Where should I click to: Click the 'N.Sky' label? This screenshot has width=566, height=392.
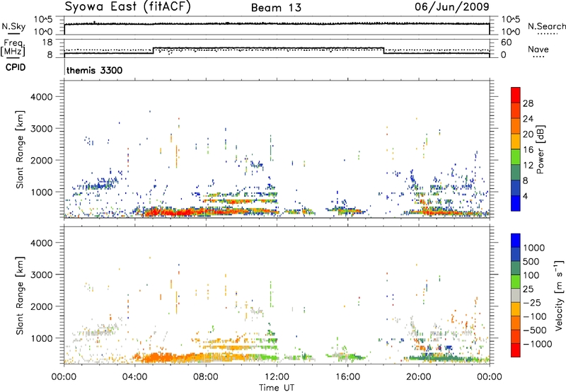(13, 27)
